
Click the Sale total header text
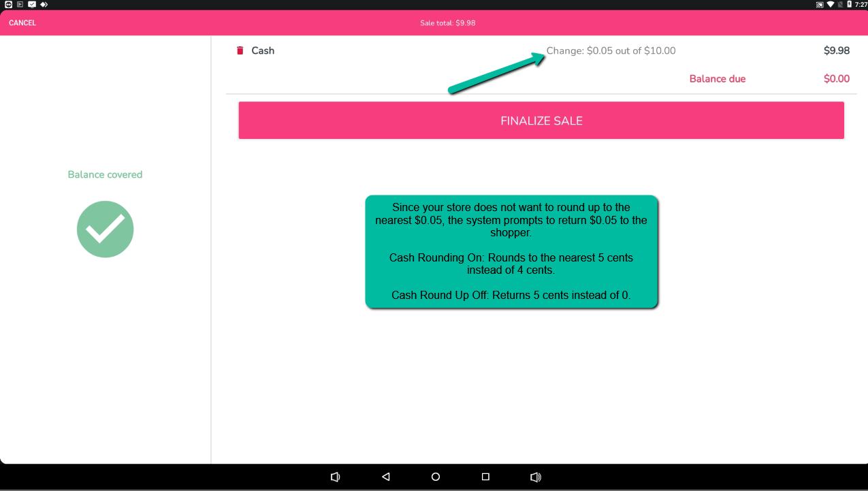(x=447, y=23)
